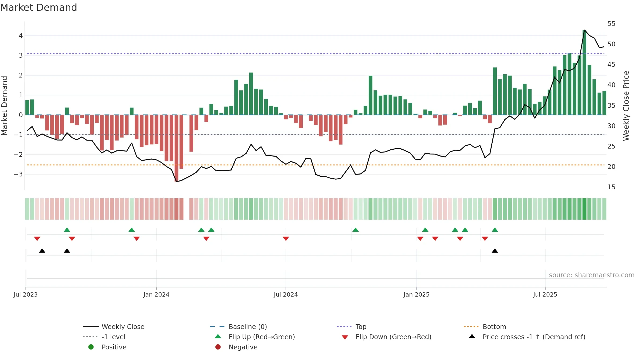Screen dimensions: 644x362
Task: Toggle the Weekly Close legend entry
Action: point(114,327)
